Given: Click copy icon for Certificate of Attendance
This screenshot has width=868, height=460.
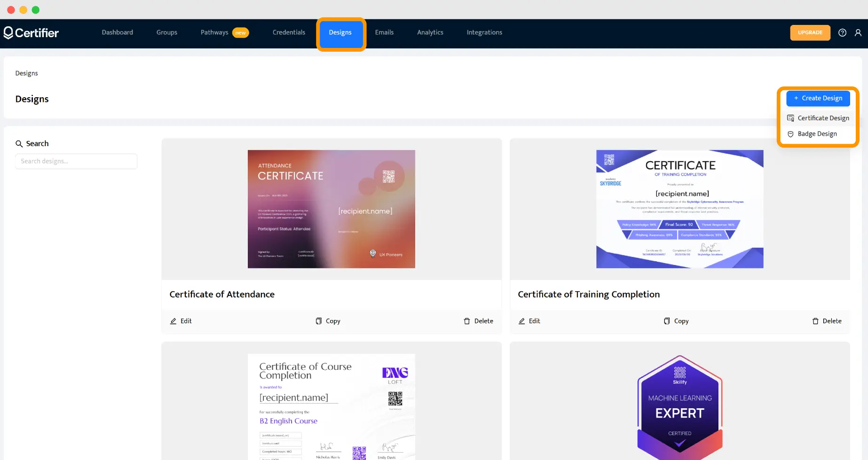Looking at the screenshot, I should pos(319,321).
